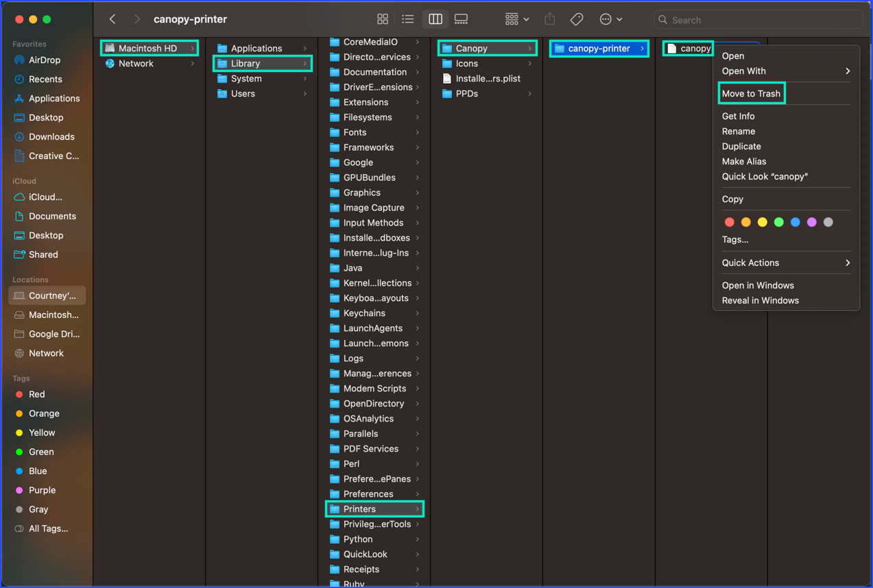Apply the green color tag in context menu
This screenshot has width=873, height=588.
[779, 222]
